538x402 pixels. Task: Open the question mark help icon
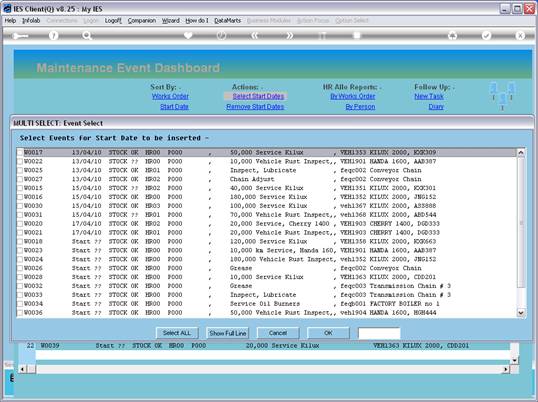click(x=53, y=35)
